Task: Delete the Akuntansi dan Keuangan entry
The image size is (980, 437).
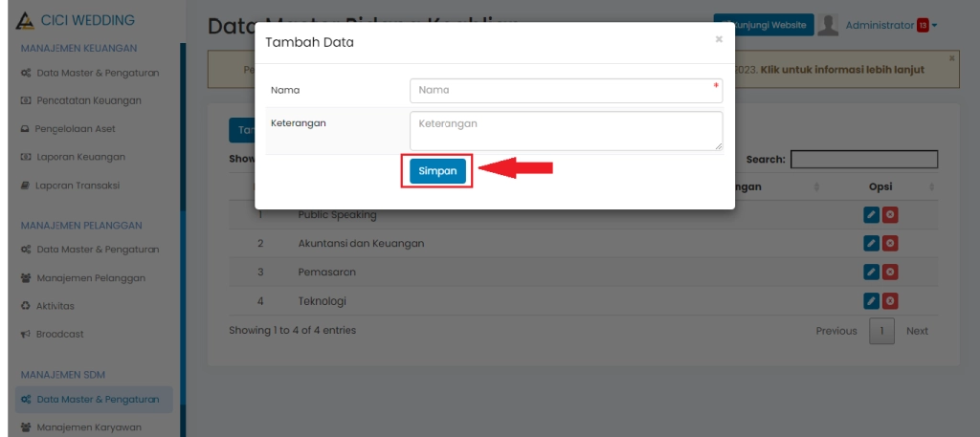Action: point(889,244)
